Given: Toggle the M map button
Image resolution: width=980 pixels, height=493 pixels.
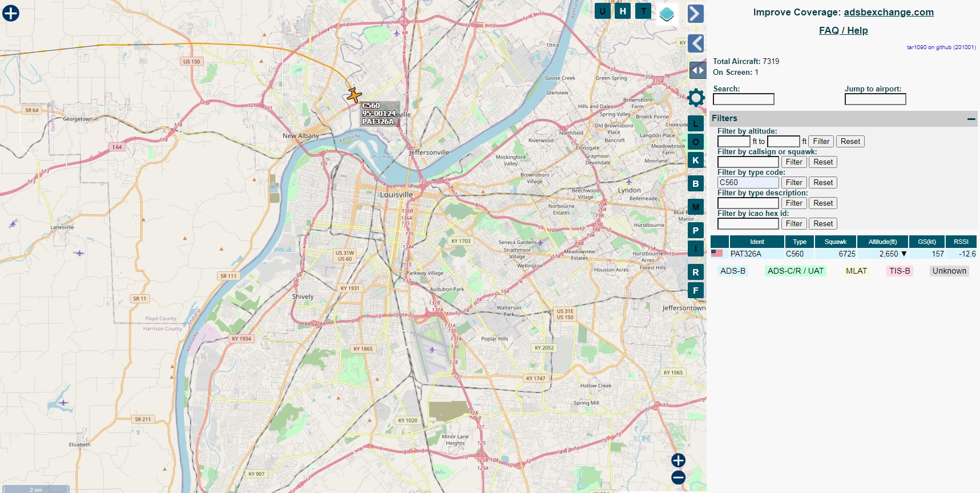Looking at the screenshot, I should (x=695, y=207).
